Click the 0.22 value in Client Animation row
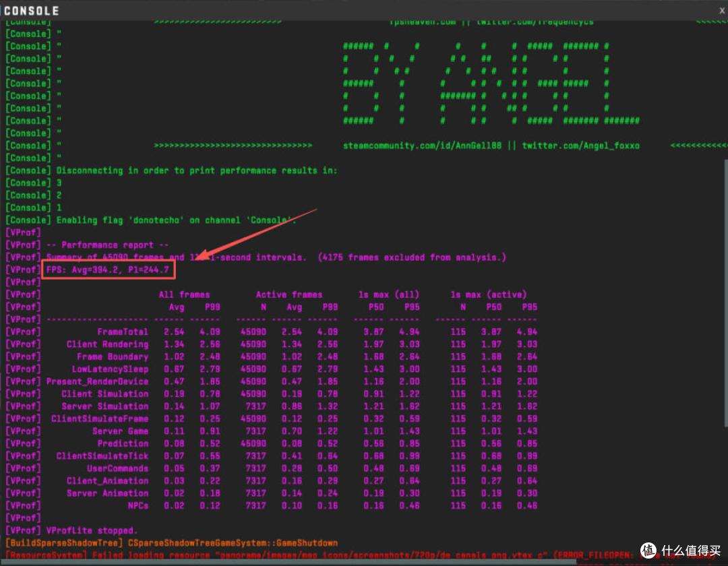This screenshot has width=728, height=566. [x=210, y=481]
